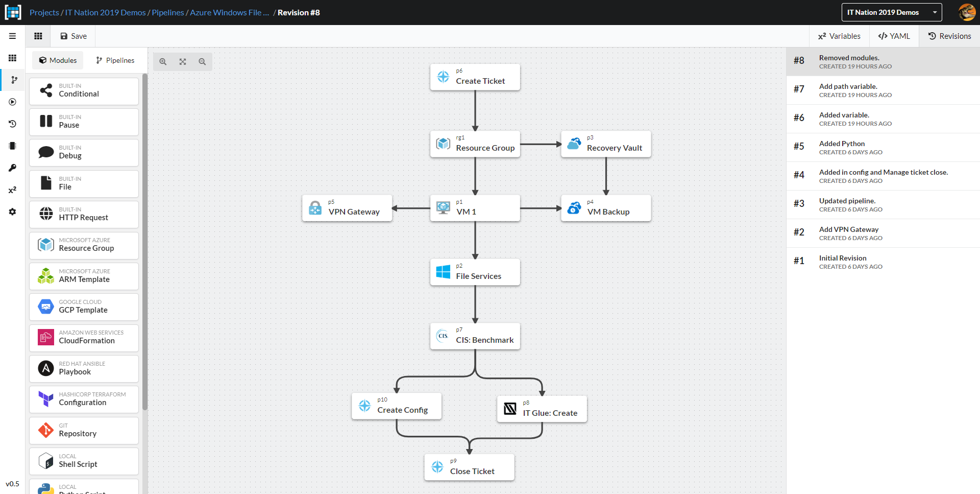Select the VPN Gateway node
980x494 pixels.
[x=347, y=208]
